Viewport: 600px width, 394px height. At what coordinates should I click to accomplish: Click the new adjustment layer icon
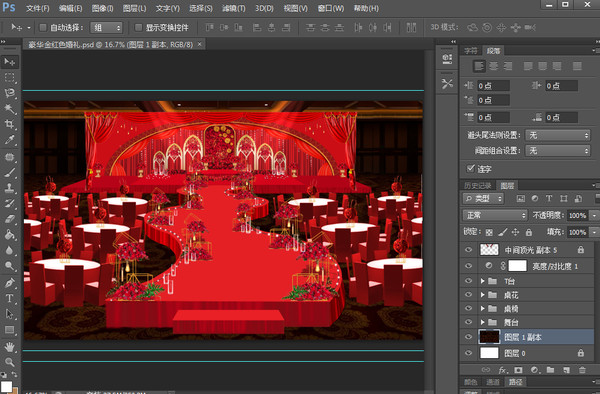pos(535,370)
